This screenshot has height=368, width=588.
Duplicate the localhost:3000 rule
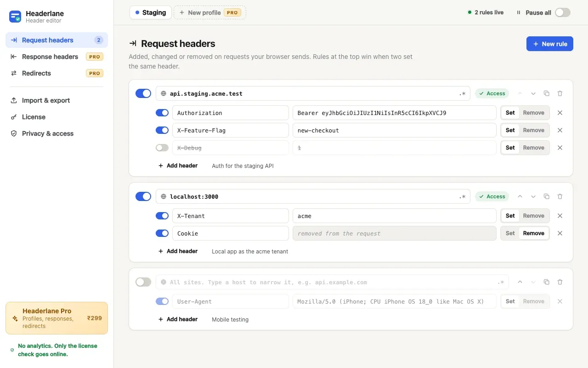point(547,196)
